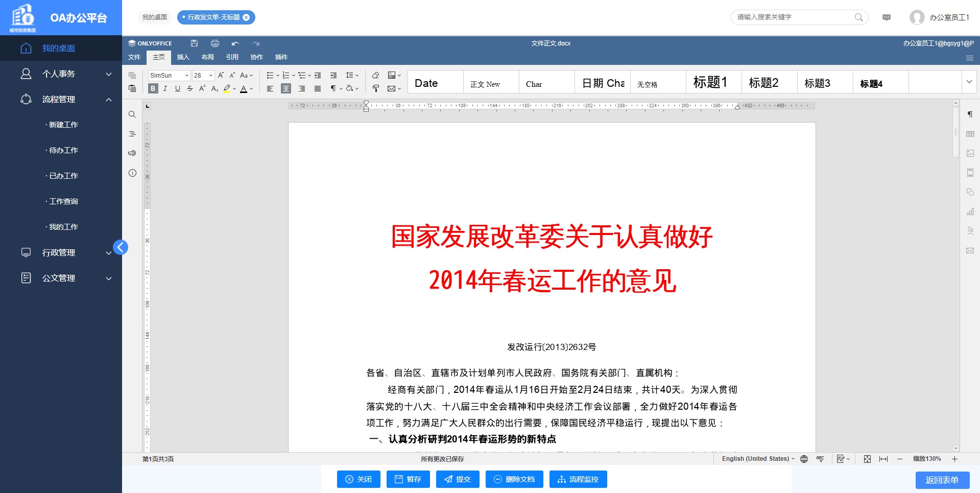Open chart settings in the right sidebar
Screen dimensions: 980x493
tap(970, 211)
